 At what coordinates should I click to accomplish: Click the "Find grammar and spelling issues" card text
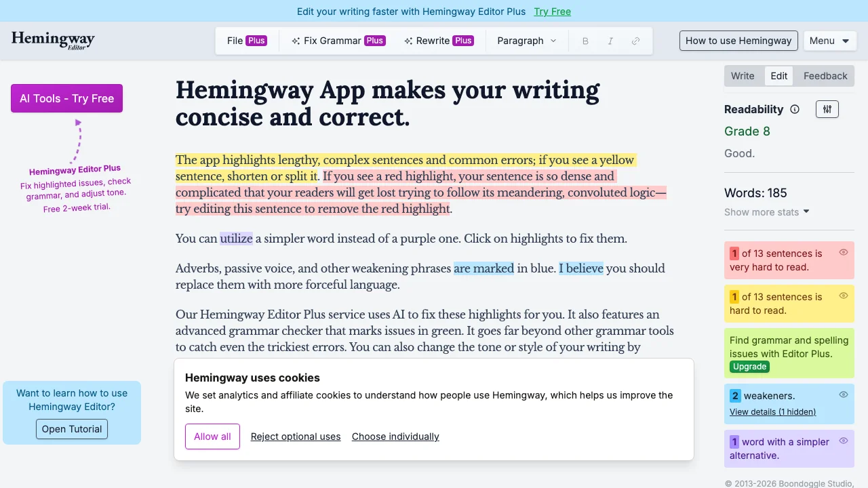pyautogui.click(x=789, y=347)
